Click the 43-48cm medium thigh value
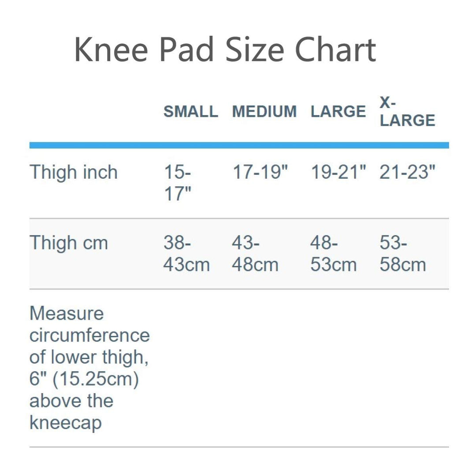This screenshot has height=465, width=476. coord(255,254)
